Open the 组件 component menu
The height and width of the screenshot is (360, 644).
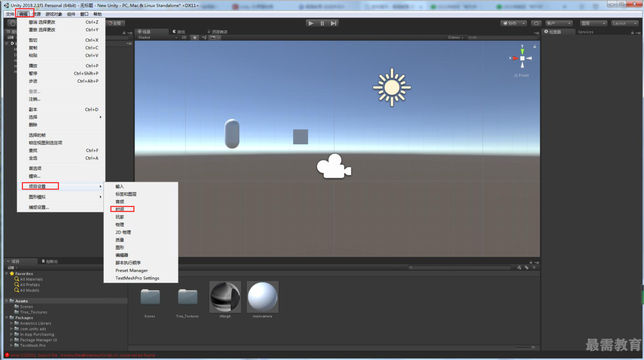[71, 14]
